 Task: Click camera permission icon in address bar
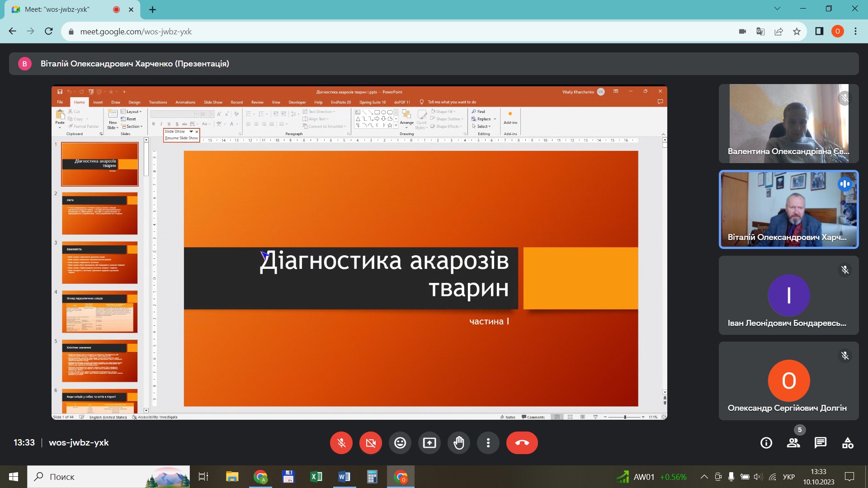742,31
